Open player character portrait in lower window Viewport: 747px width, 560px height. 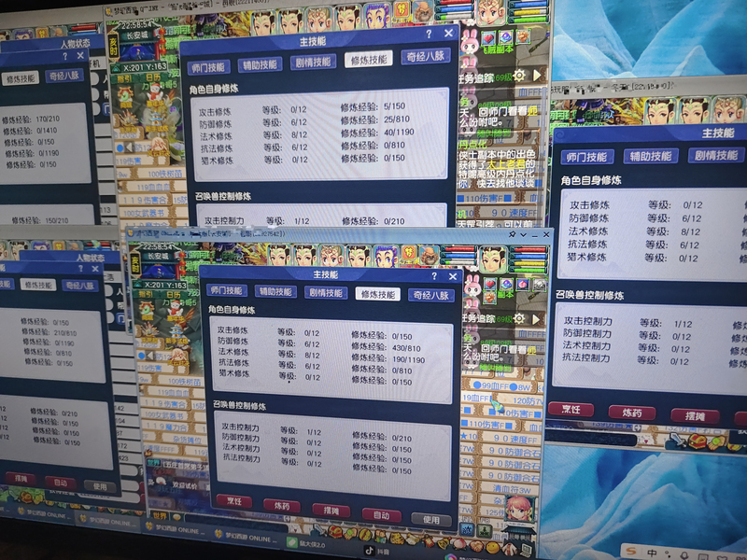coord(494,260)
